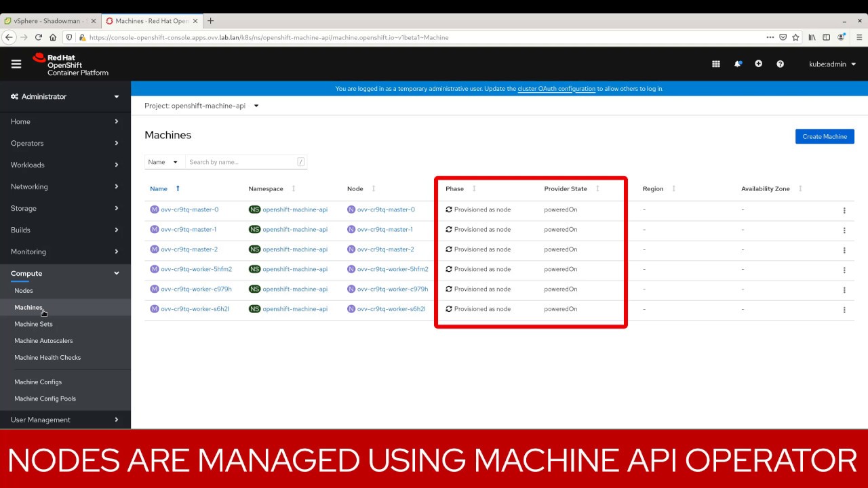Open machine ovv-cr9tq-master-0 name link
868x488 pixels.
190,209
